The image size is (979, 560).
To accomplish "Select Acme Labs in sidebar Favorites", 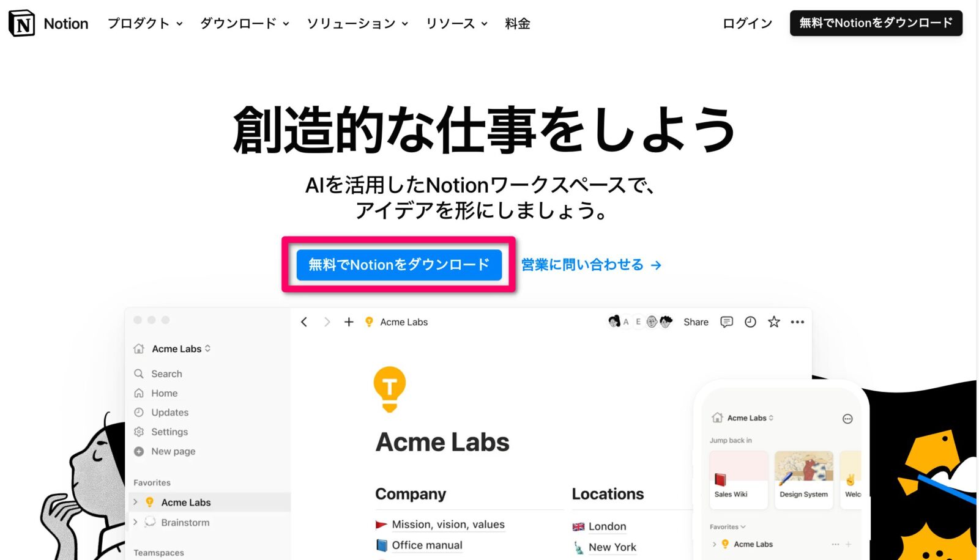I will pos(186,502).
